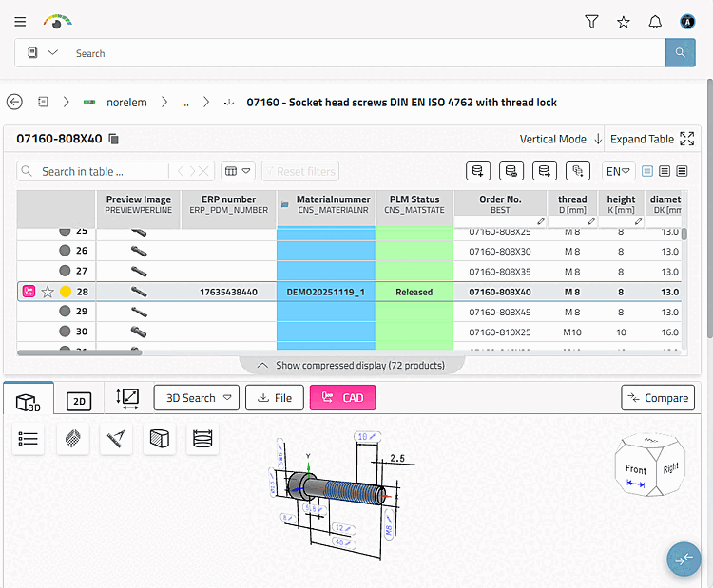This screenshot has height=588, width=713.
Task: Go back with the circled arrow
Action: [14, 102]
